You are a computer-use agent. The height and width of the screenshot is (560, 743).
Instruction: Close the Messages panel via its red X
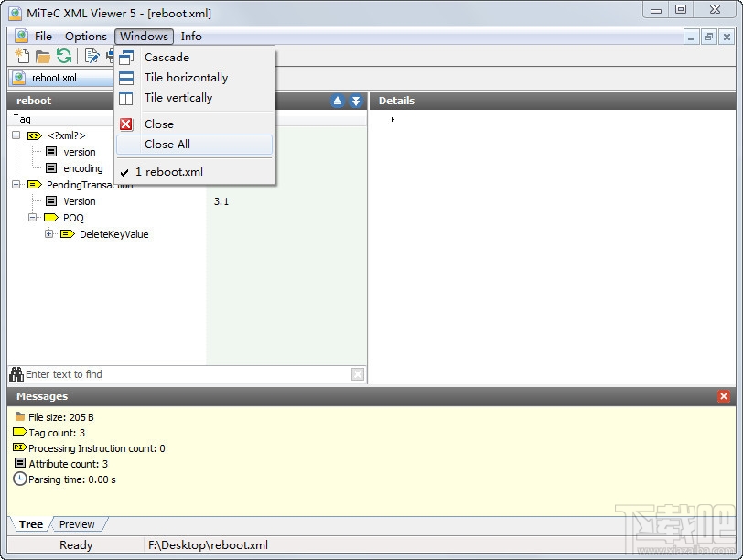coord(722,396)
